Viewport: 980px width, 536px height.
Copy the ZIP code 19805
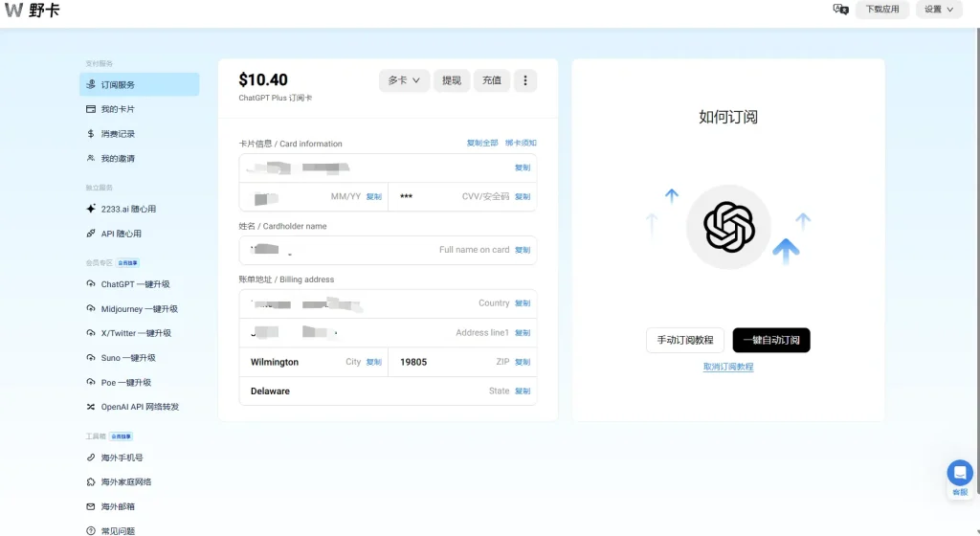pyautogui.click(x=523, y=362)
